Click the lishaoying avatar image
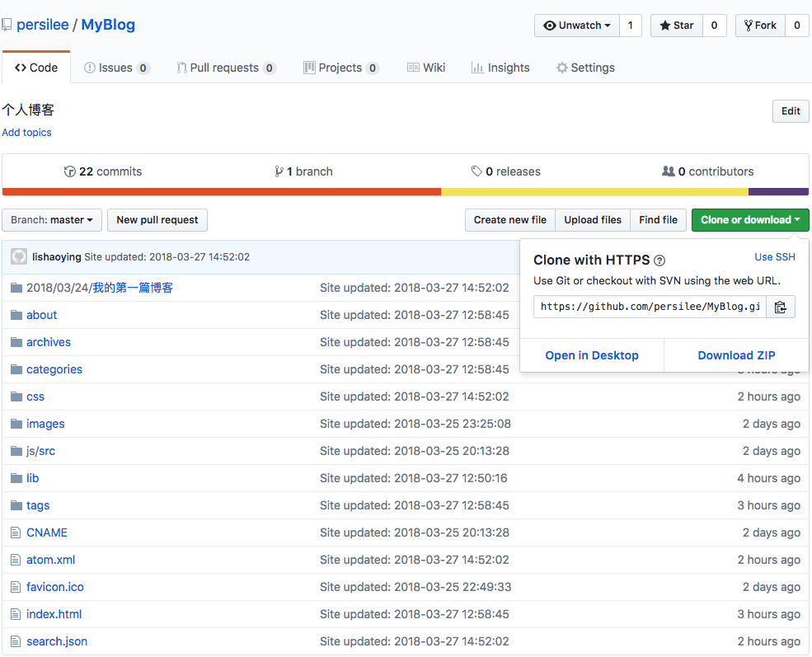This screenshot has width=812, height=657. [18, 257]
